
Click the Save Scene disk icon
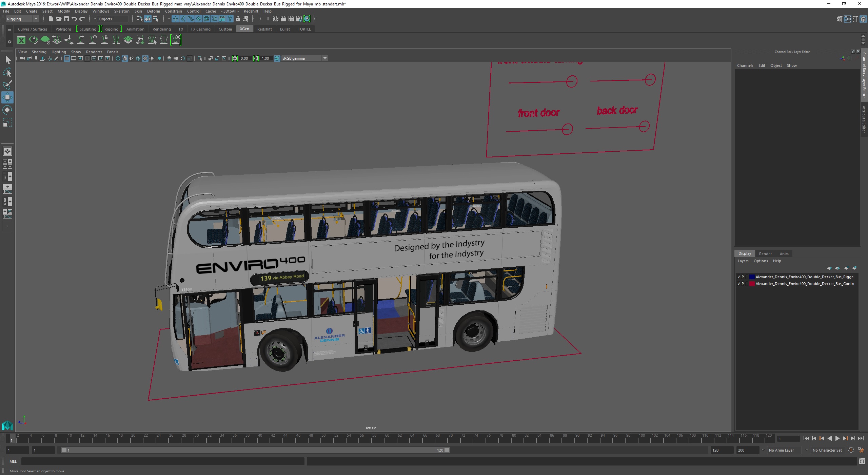pos(66,19)
